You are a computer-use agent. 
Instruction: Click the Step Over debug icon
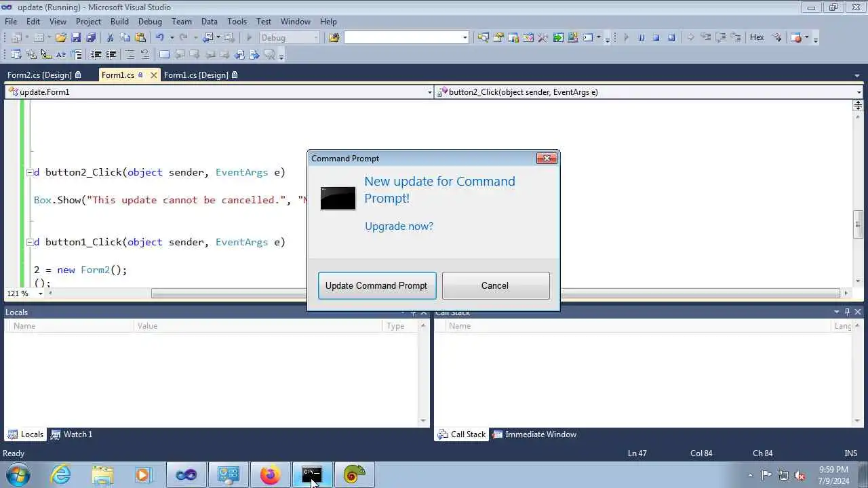pyautogui.click(x=720, y=37)
